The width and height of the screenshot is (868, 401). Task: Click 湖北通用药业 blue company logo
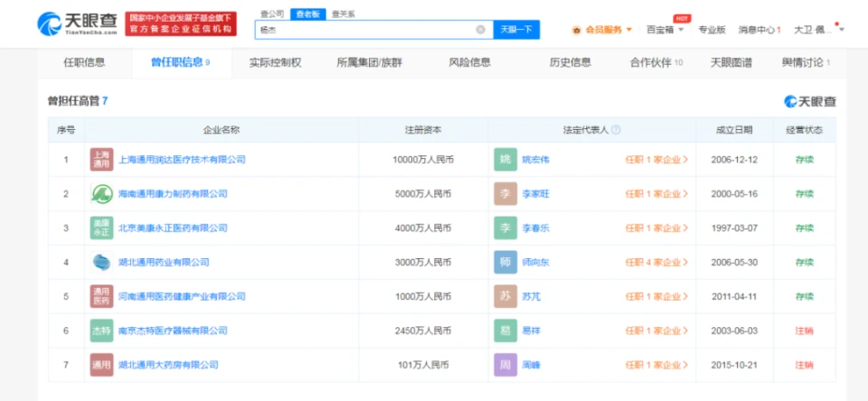101,262
